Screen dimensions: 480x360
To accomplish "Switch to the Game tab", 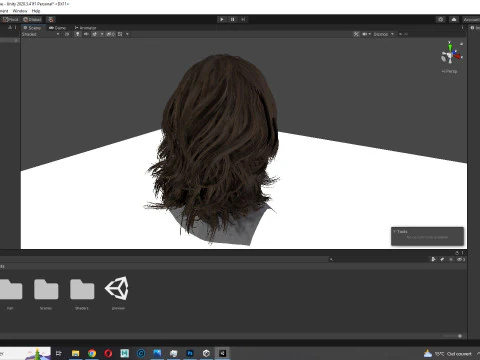I will pos(58,28).
